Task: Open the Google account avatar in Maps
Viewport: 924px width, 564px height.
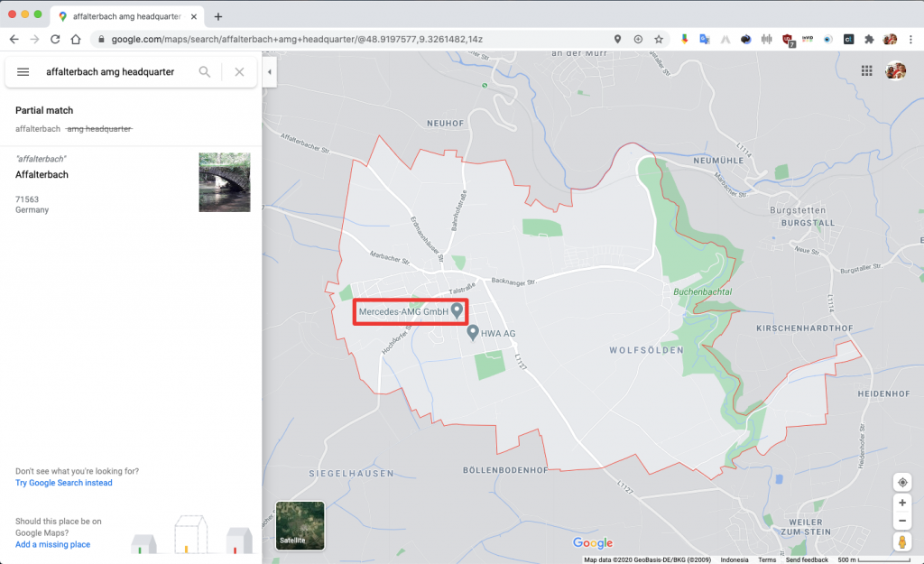Action: pos(895,70)
